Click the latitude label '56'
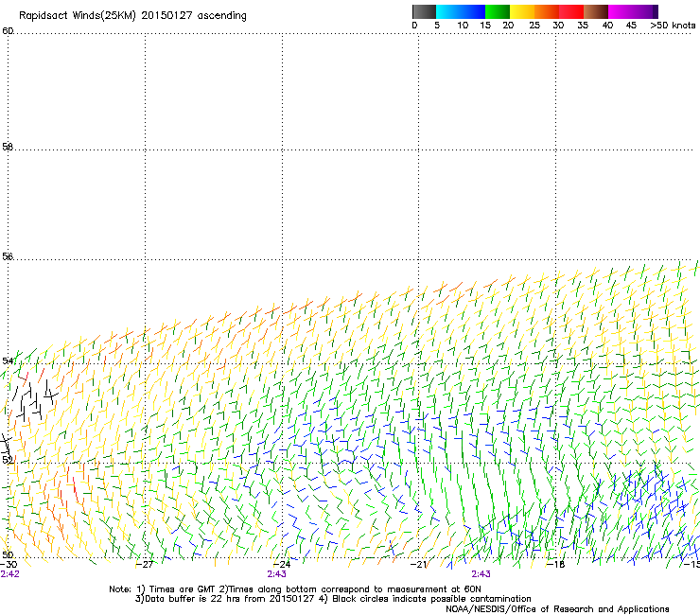Viewport: 700px width, 615px height. point(8,256)
